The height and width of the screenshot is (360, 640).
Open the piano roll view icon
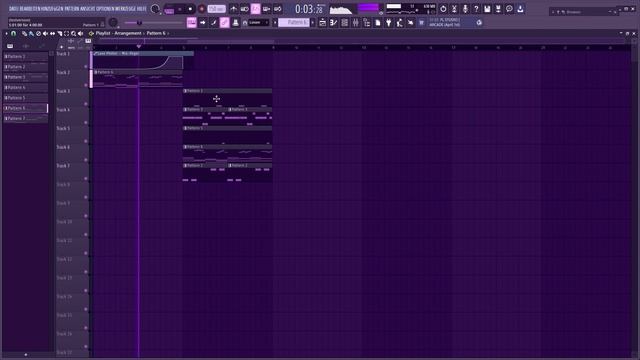pyautogui.click(x=333, y=23)
